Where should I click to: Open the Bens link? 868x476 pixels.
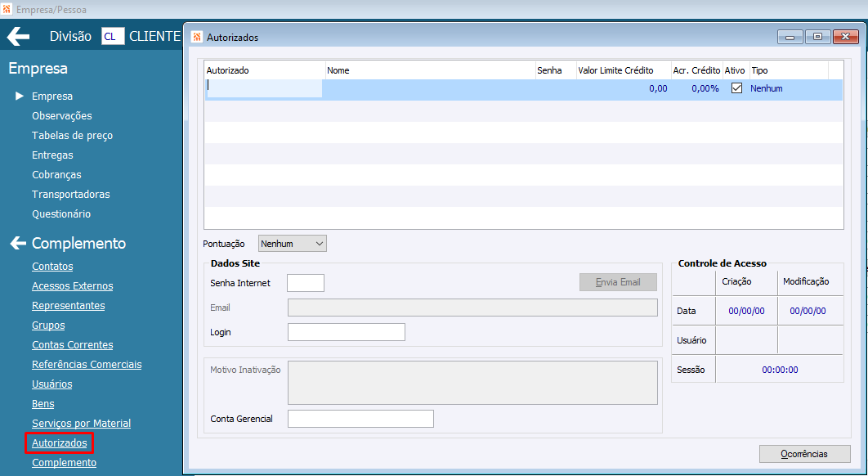(43, 404)
